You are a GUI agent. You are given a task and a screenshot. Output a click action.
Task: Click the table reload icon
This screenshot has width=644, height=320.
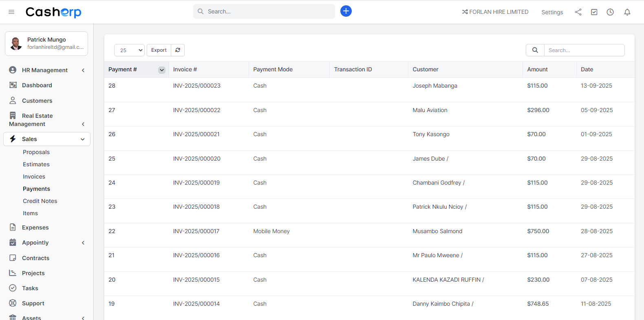tap(178, 50)
